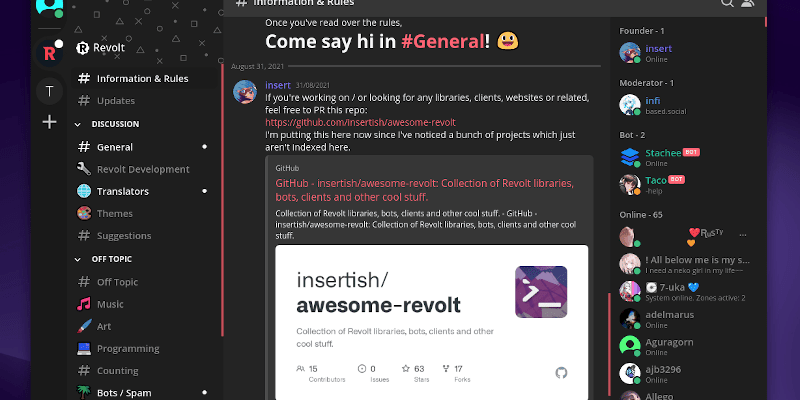Open the Updates channel
The image size is (800, 400).
click(145, 101)
